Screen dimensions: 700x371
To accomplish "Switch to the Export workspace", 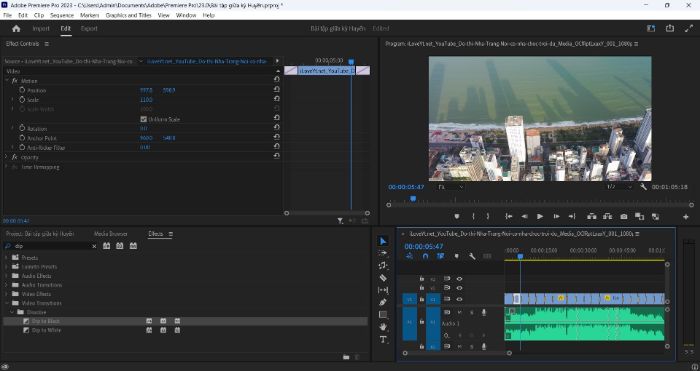I will pos(89,29).
